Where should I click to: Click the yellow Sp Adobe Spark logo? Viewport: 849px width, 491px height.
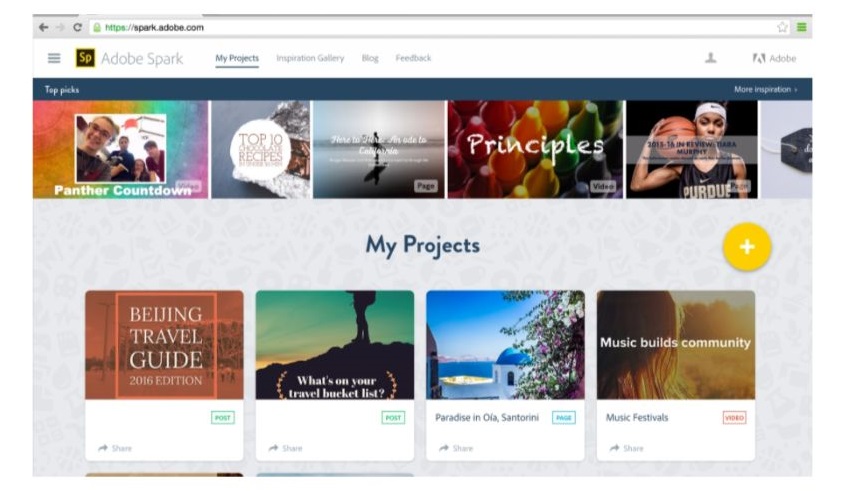(x=85, y=58)
